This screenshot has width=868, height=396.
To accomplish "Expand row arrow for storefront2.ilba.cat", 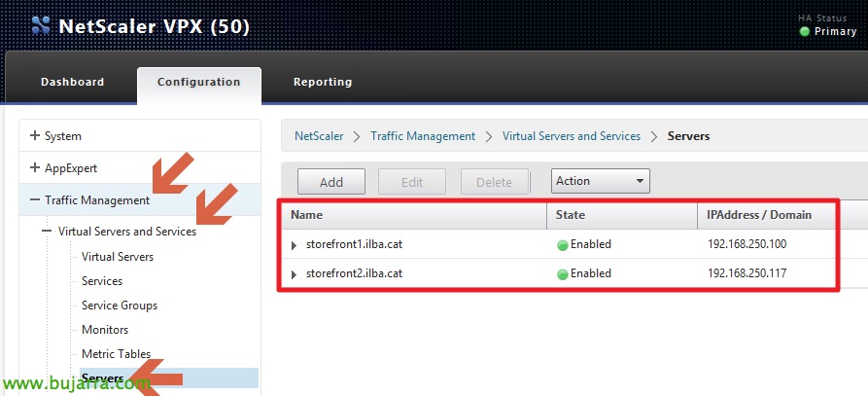I will (x=294, y=274).
